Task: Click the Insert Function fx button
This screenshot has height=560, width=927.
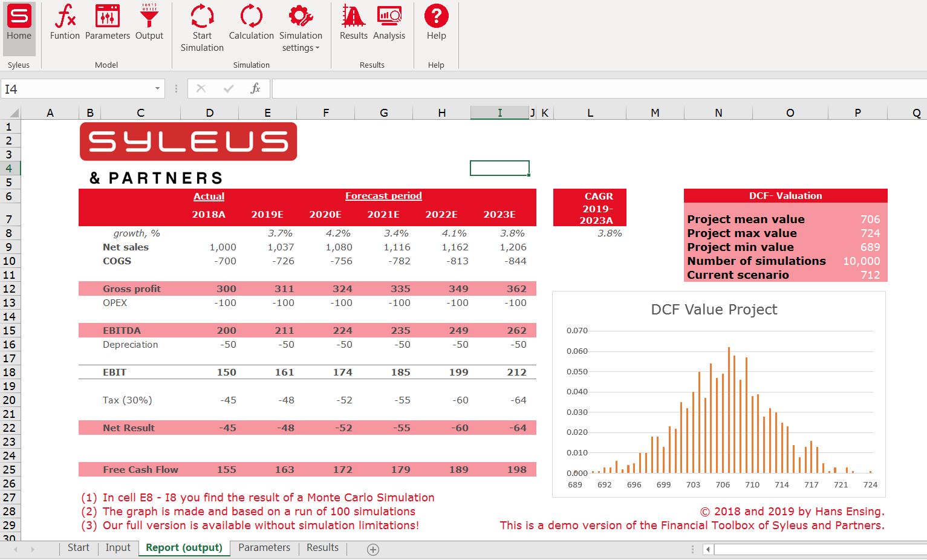Action: point(255,89)
